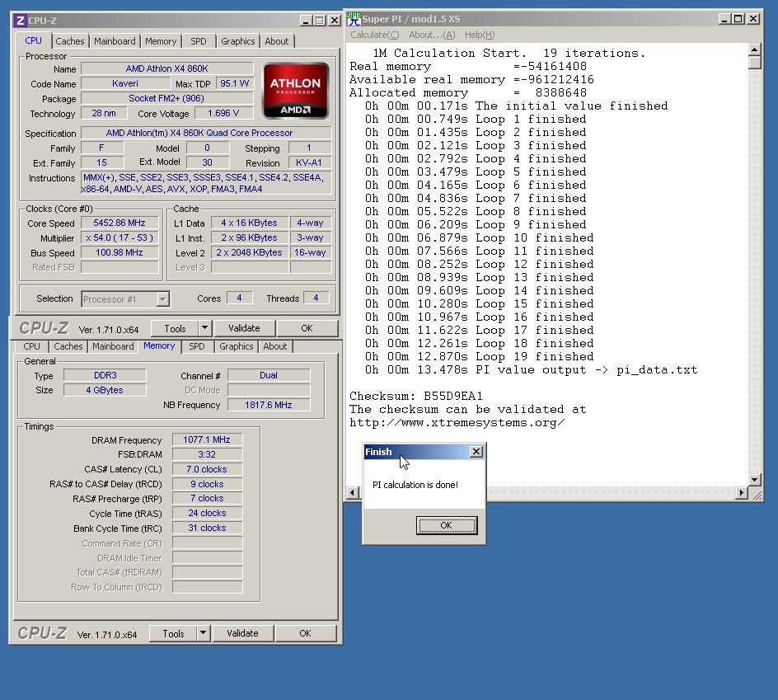
Task: Click the tRAS value 24 clocks
Action: coord(207,513)
